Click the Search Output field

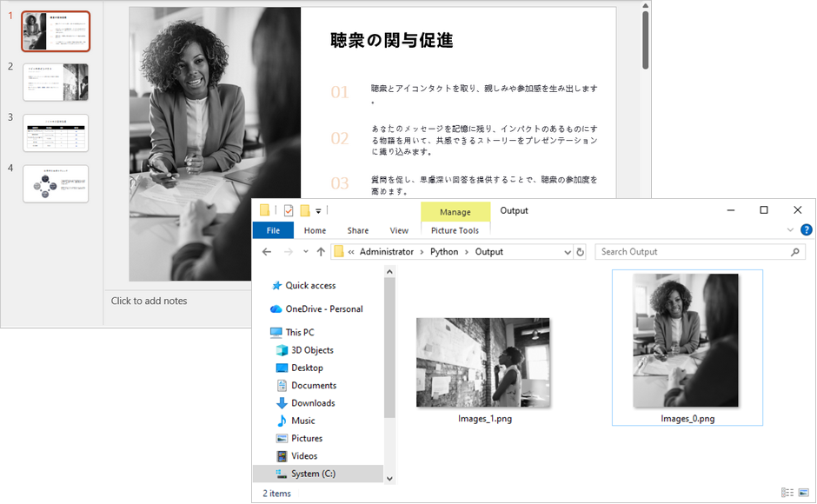(700, 252)
